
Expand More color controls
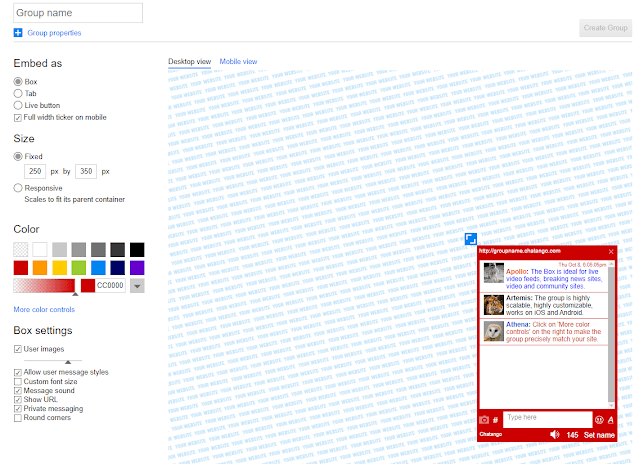(x=44, y=309)
